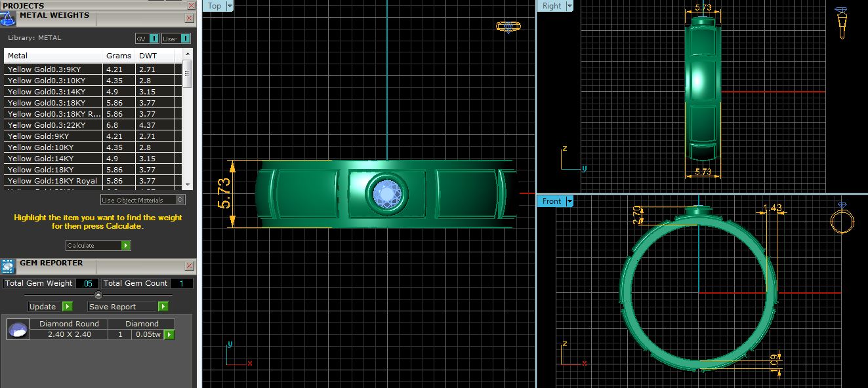This screenshot has height=388, width=868.
Task: Select the Yellow Gold0.3:18KY row
Action: coord(93,102)
